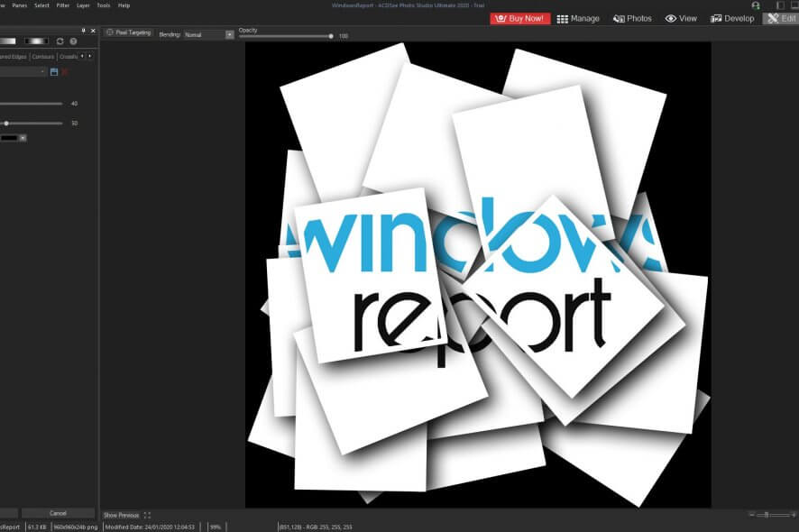799x532 pixels.
Task: Click the Windows Report image on canvas
Action: [478, 275]
